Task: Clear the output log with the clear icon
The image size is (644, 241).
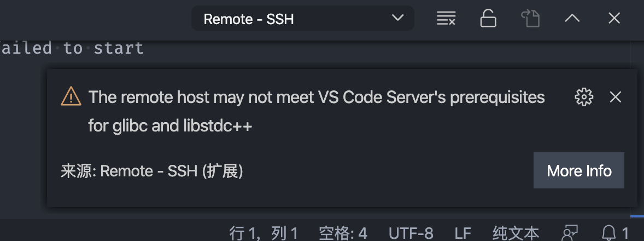Action: pos(446,19)
